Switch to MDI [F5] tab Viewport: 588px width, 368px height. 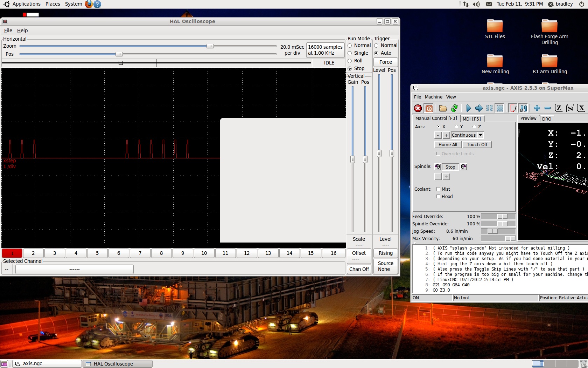pyautogui.click(x=472, y=119)
